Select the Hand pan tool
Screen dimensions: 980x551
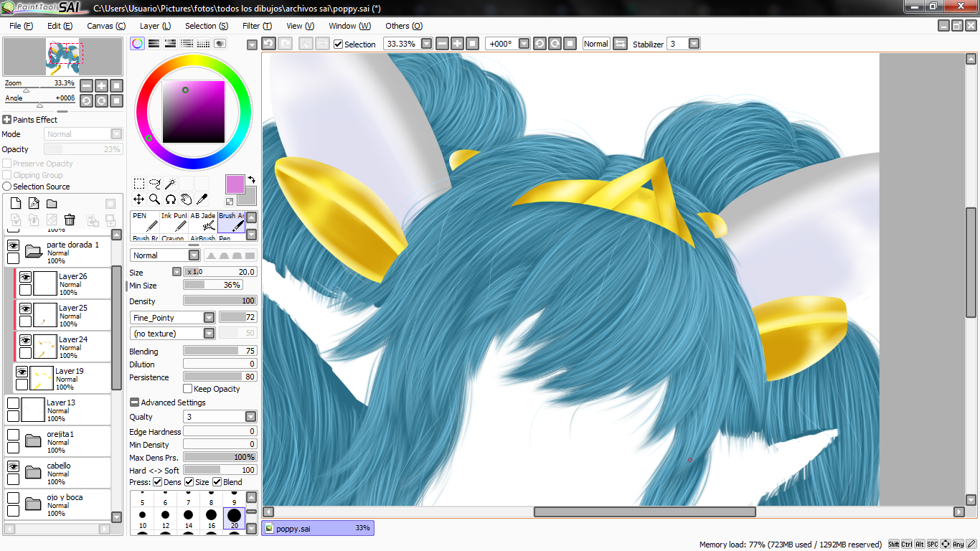(187, 199)
